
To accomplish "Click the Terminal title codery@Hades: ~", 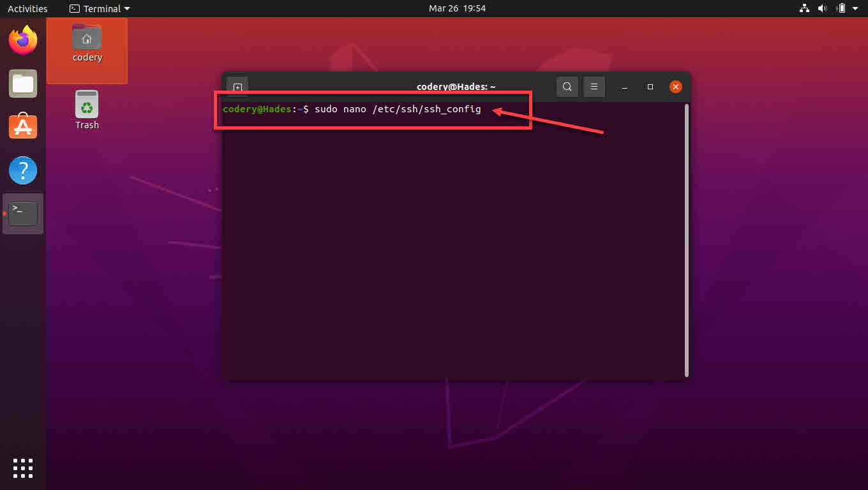I will [x=456, y=87].
